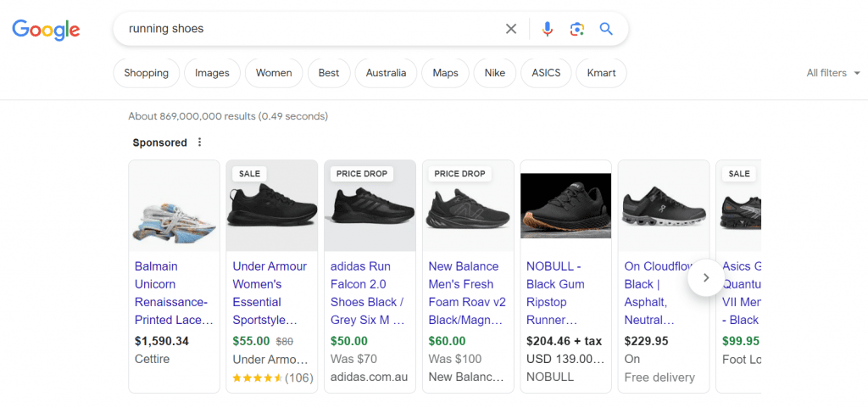This screenshot has width=868, height=408.
Task: Click the $204.46 + tax price
Action: [x=564, y=341]
